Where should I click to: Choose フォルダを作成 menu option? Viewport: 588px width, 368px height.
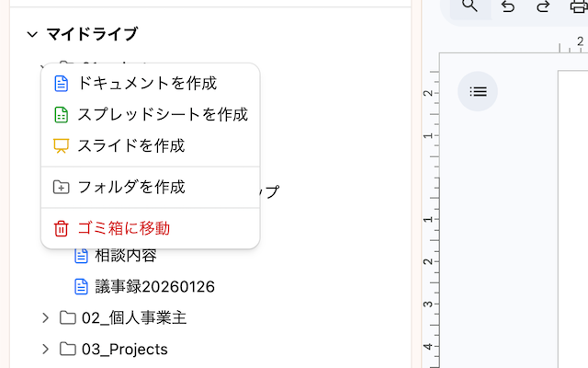point(131,187)
